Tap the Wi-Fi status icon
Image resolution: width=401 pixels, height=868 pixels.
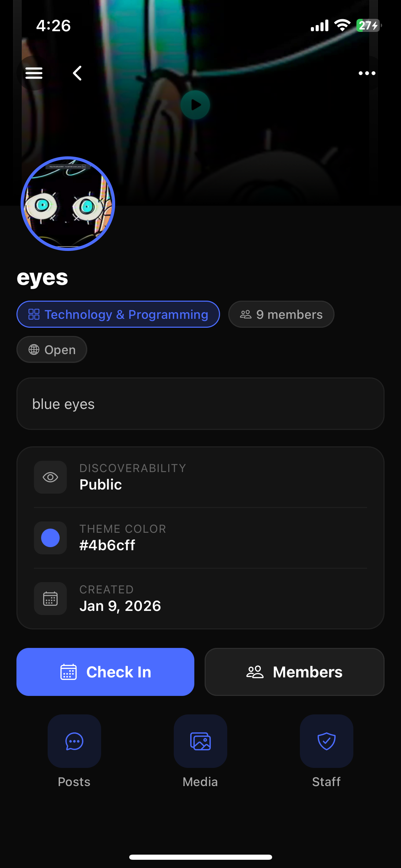[x=342, y=25]
